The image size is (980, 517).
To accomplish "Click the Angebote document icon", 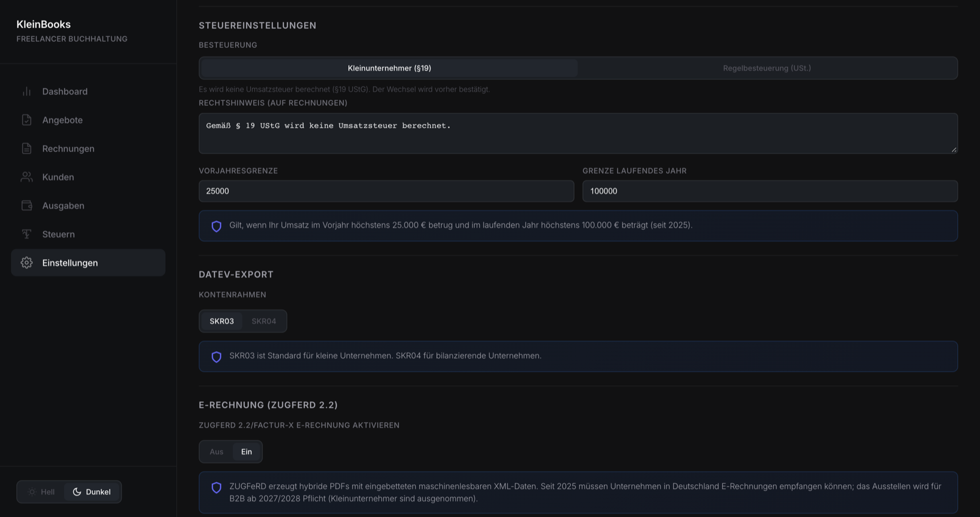I will tap(27, 120).
